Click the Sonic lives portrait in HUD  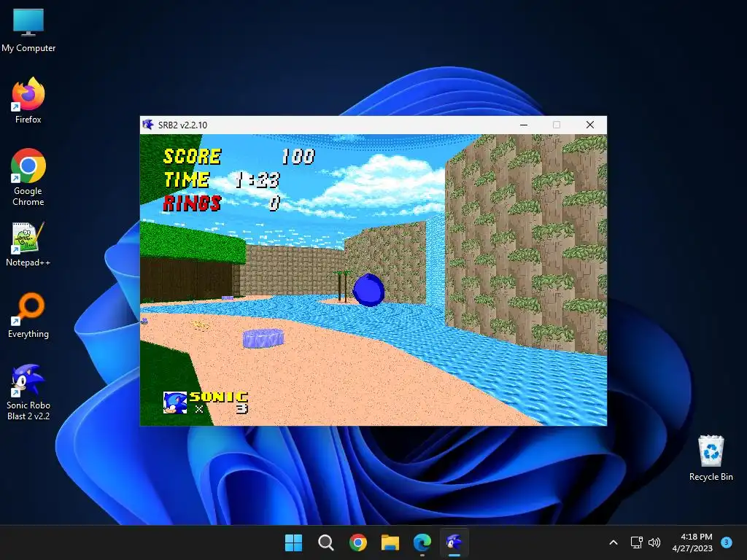(175, 402)
